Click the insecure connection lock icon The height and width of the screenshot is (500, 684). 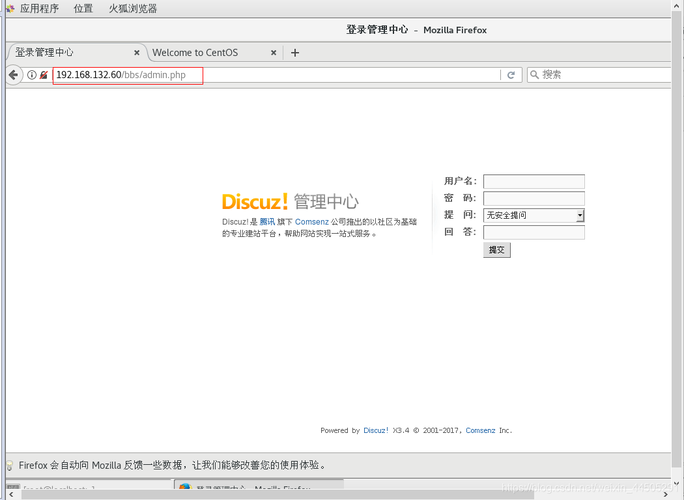(x=43, y=75)
